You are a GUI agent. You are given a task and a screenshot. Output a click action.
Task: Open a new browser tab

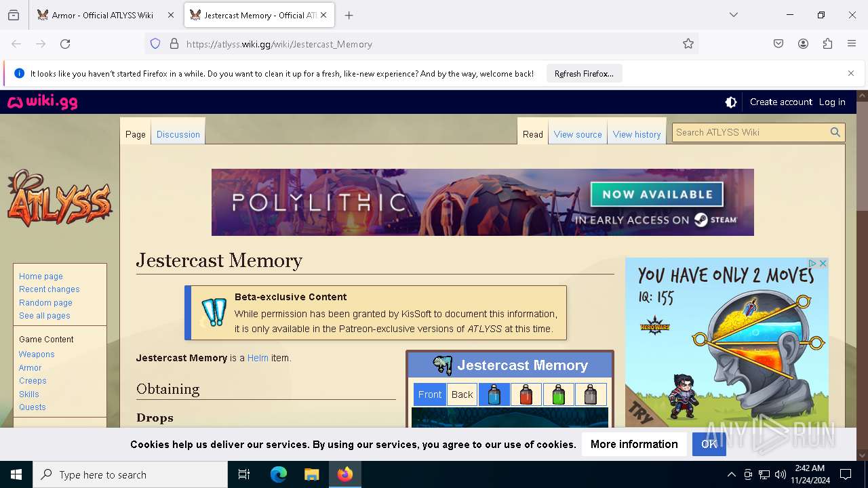coord(349,15)
